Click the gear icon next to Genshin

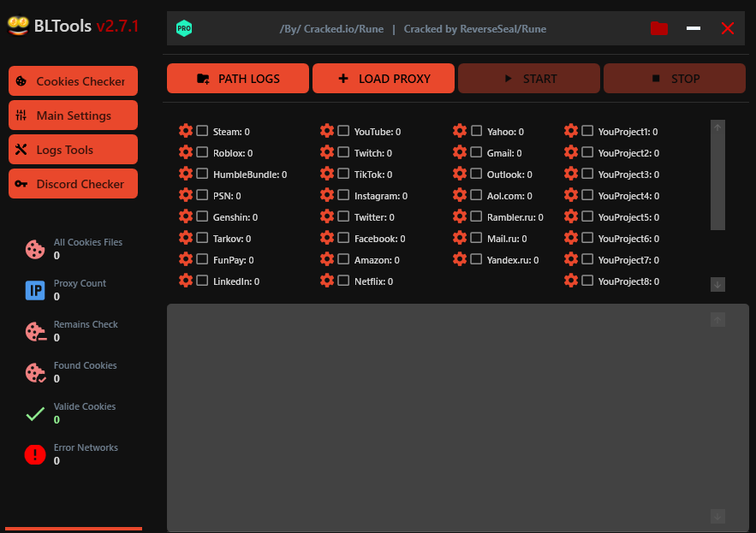coord(186,216)
